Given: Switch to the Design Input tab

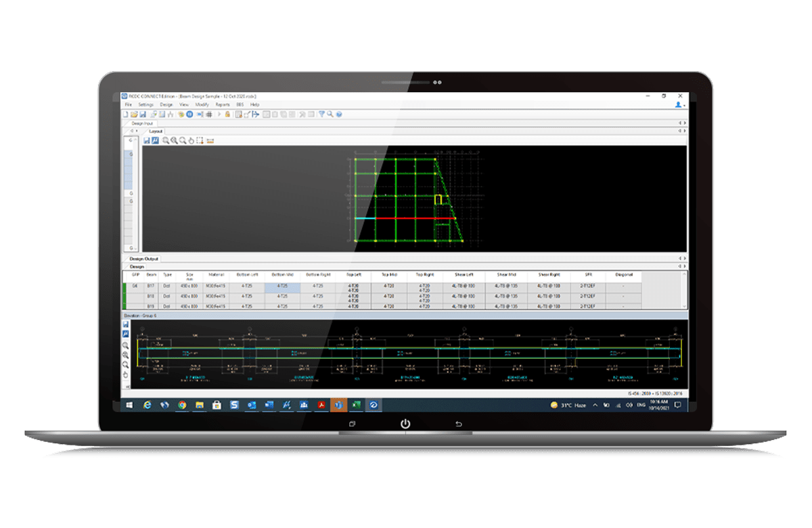Looking at the screenshot, I should pos(141,123).
